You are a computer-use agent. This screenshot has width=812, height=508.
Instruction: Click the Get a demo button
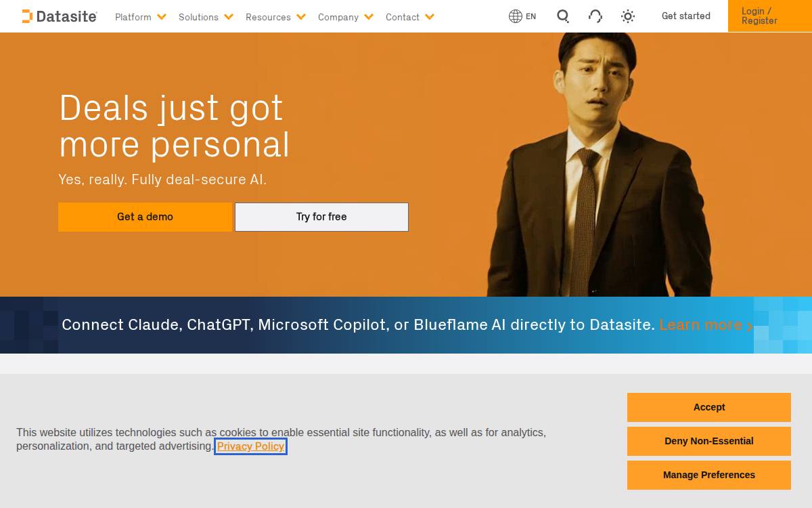(145, 217)
